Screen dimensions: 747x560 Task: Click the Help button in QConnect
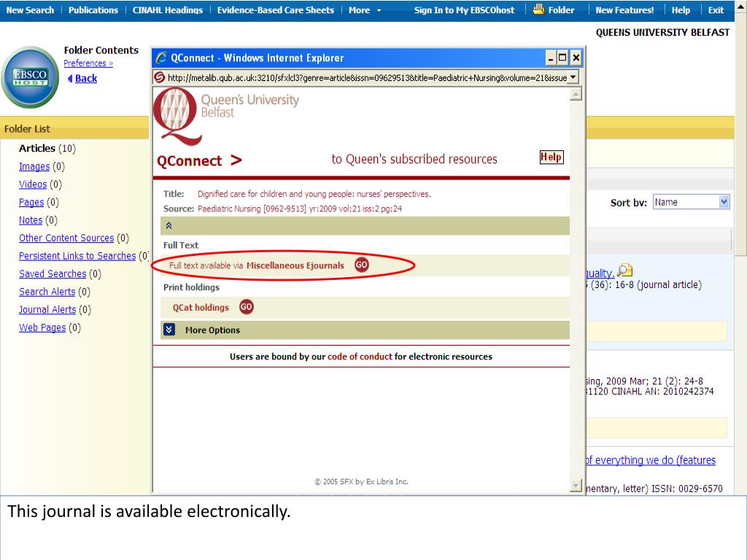(x=551, y=157)
